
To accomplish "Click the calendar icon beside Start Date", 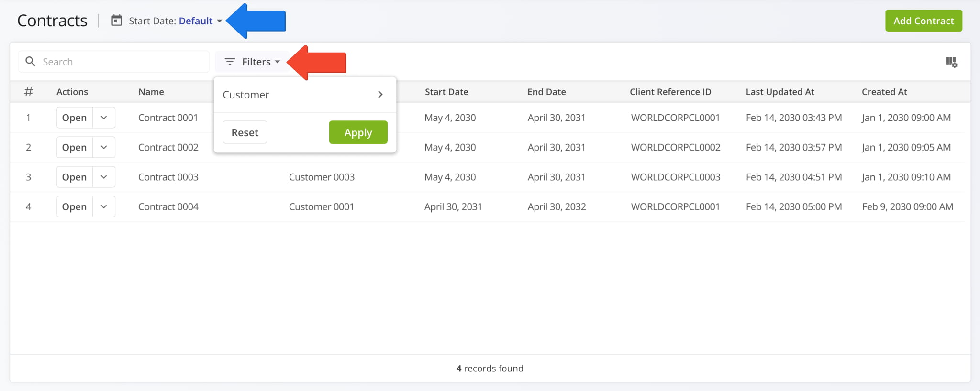I will click(117, 21).
